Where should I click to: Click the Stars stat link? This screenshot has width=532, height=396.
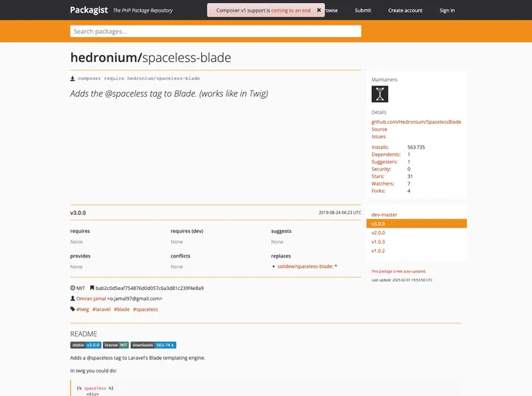pyautogui.click(x=377, y=176)
